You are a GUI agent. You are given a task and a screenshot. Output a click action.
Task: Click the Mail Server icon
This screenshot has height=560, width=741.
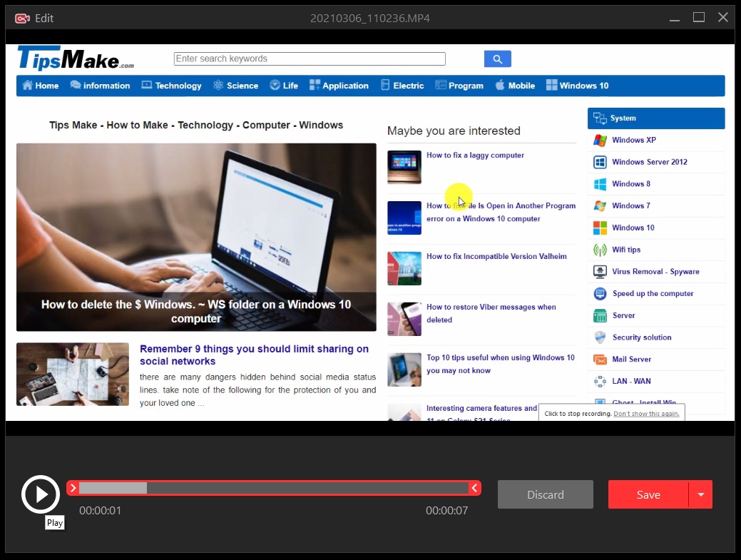click(600, 360)
